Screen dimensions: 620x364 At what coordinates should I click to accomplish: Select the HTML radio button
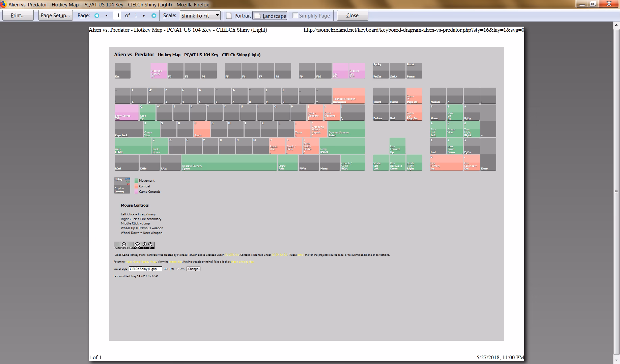pos(165,269)
